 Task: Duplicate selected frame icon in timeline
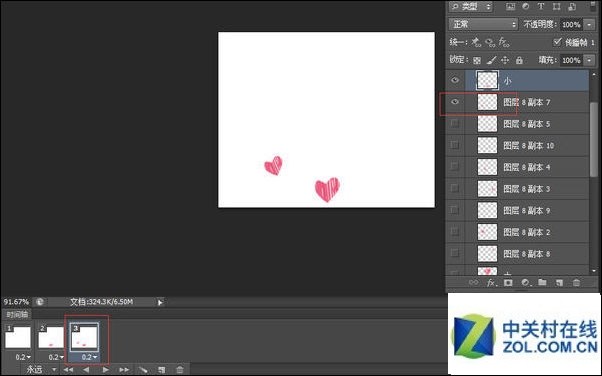162,369
